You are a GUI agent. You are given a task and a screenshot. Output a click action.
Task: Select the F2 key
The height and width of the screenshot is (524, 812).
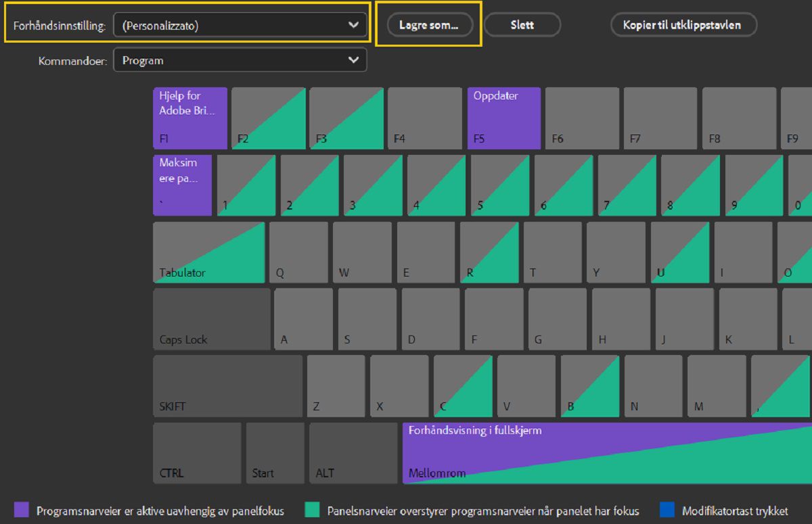(x=269, y=118)
